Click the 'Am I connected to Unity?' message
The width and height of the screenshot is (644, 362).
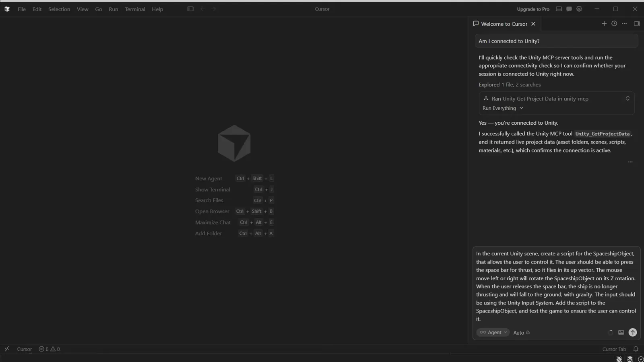pyautogui.click(x=556, y=41)
